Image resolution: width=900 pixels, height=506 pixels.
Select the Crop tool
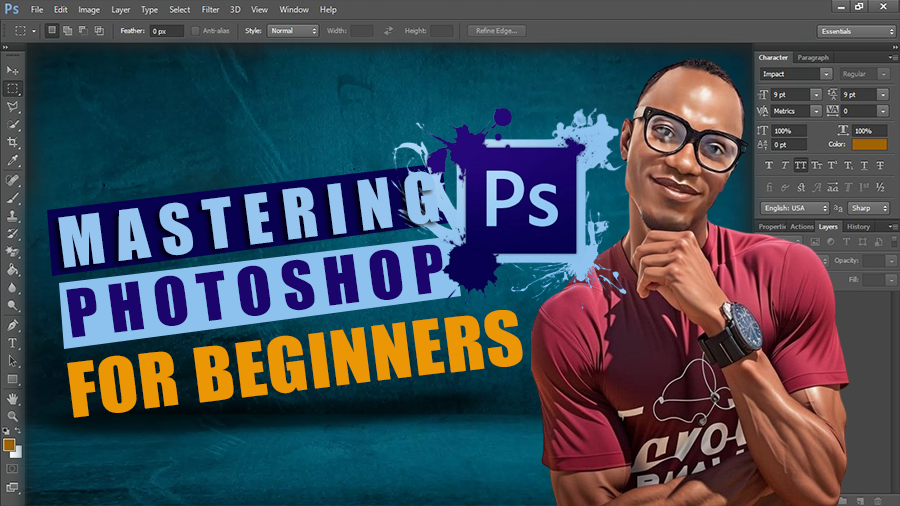tap(12, 142)
